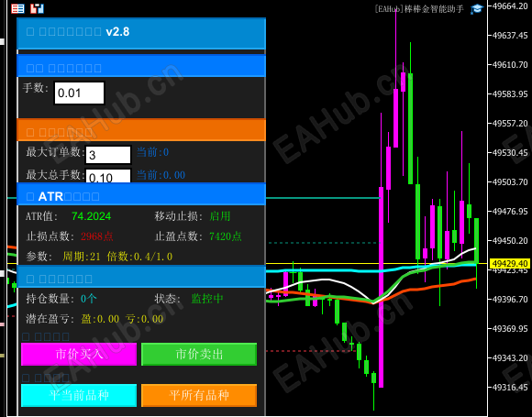Click the yellow current price label 49429.40
532x417 pixels.
[x=510, y=263]
